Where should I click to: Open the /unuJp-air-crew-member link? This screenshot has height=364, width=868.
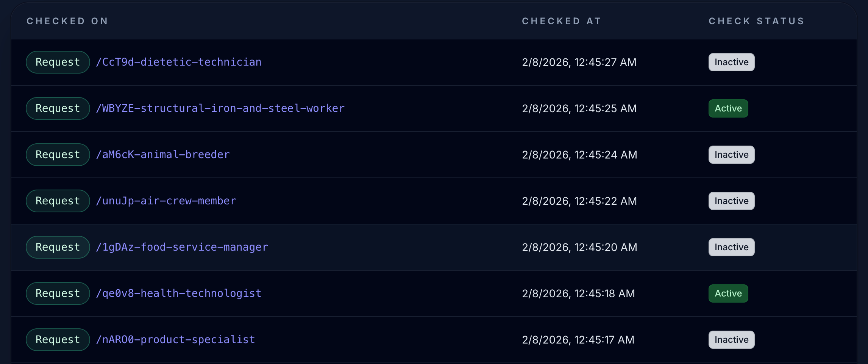click(166, 201)
